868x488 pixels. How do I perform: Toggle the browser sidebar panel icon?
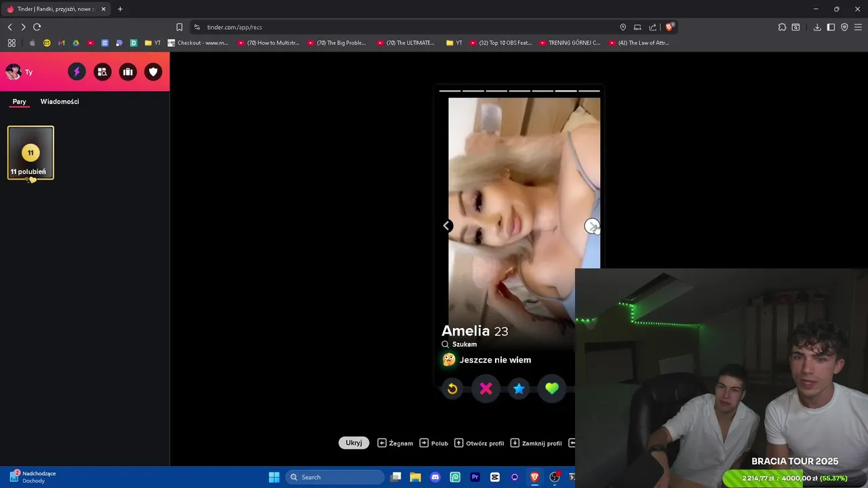(x=831, y=27)
